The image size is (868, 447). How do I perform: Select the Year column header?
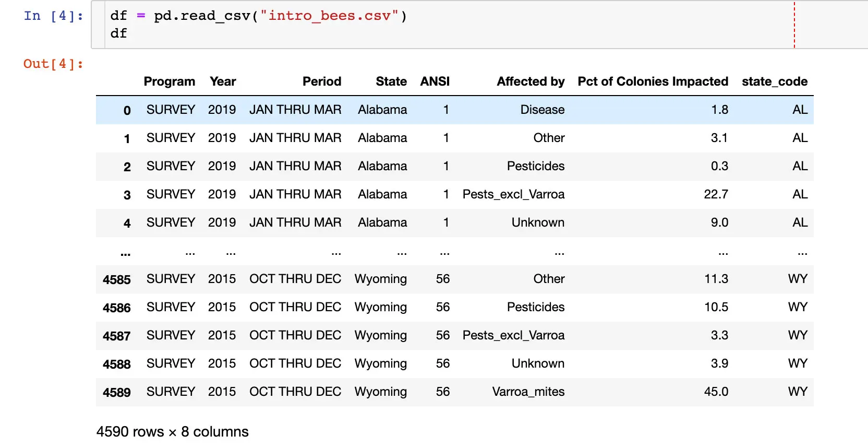pos(223,81)
